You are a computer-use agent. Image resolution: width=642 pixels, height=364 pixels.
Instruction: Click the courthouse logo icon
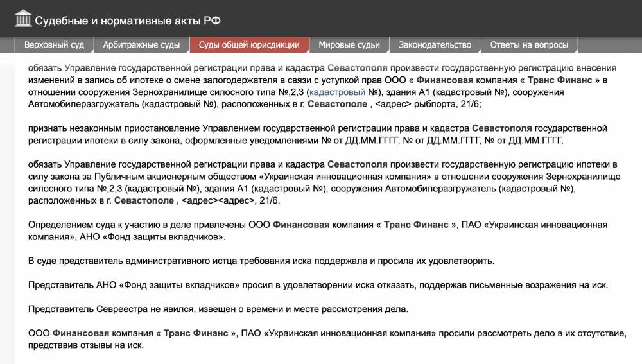coord(23,19)
